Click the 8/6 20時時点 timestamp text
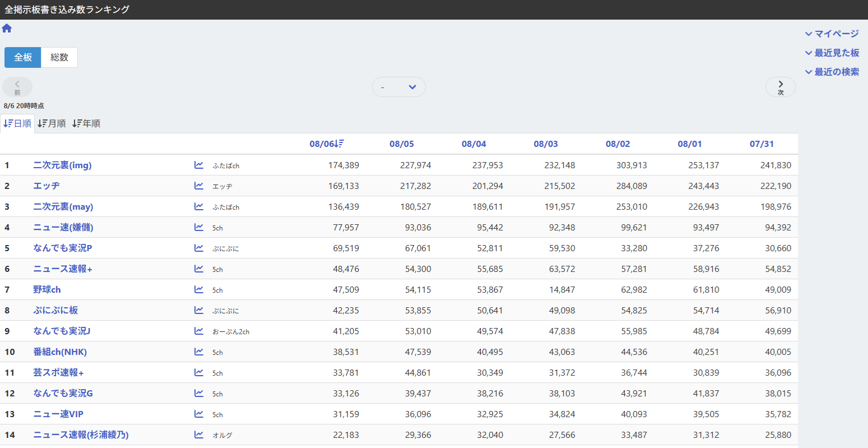Image resolution: width=868 pixels, height=448 pixels. point(24,105)
